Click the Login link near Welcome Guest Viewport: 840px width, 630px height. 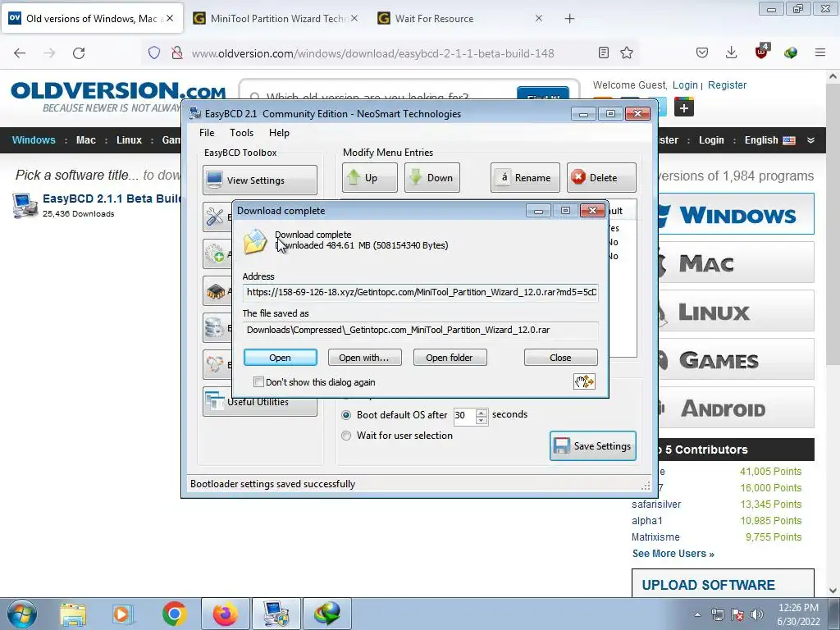click(x=685, y=85)
